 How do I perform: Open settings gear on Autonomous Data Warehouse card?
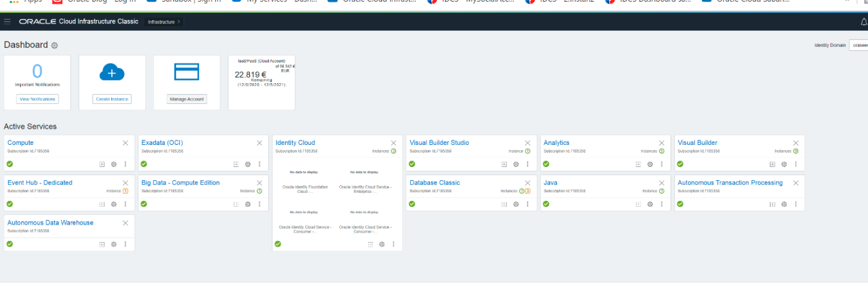point(114,245)
